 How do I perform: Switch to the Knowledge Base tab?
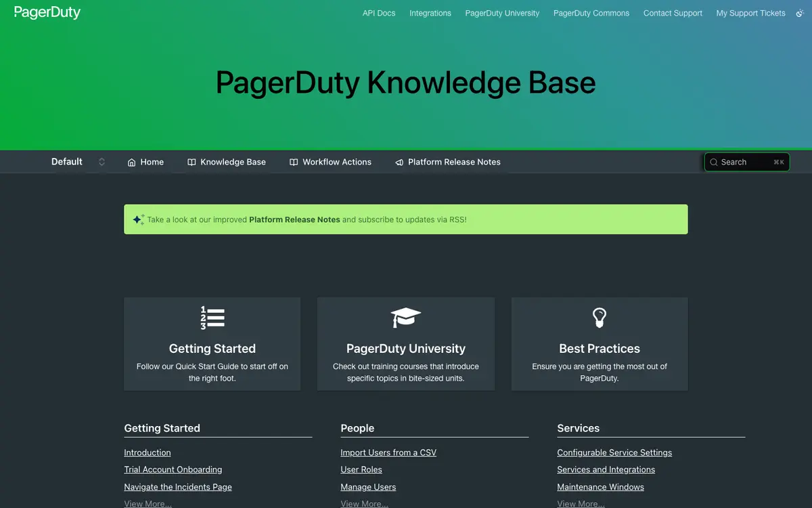[227, 162]
